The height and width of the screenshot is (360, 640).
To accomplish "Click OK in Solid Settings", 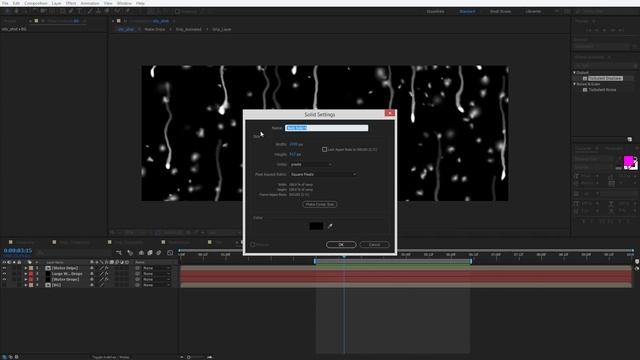I will point(341,244).
